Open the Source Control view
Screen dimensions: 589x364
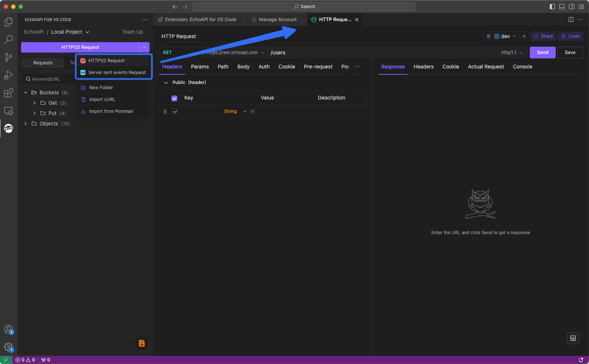(9, 57)
